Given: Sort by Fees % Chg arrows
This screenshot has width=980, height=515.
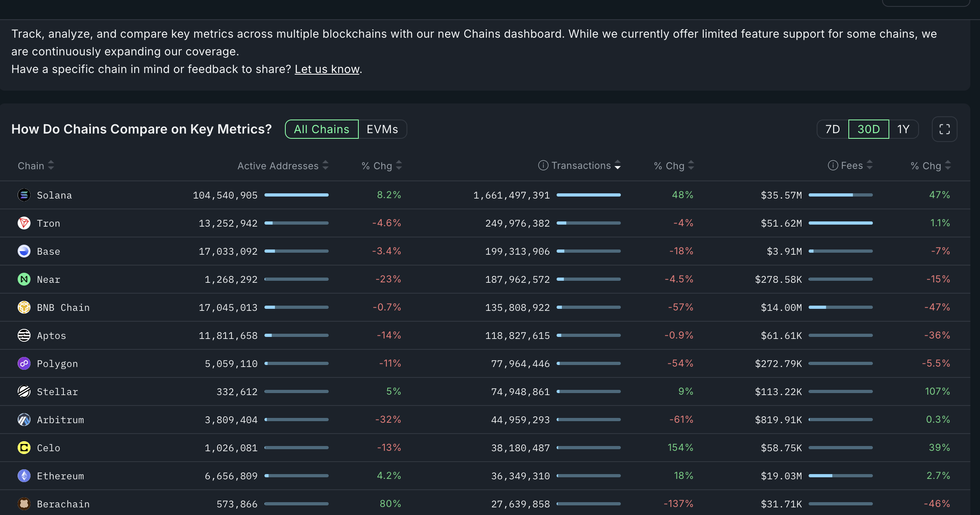Looking at the screenshot, I should click(x=948, y=165).
